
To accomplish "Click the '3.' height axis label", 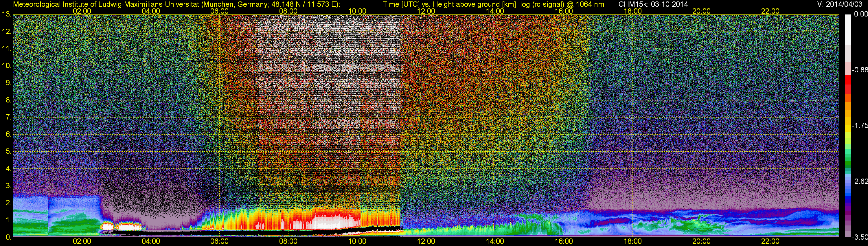I will (8, 186).
